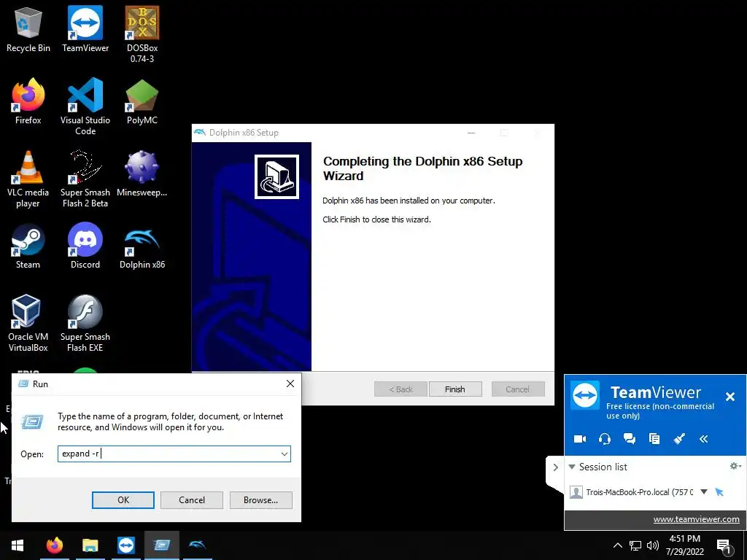This screenshot has width=747, height=560.
Task: Click the TeamViewer panel side expand arrow
Action: click(x=555, y=467)
